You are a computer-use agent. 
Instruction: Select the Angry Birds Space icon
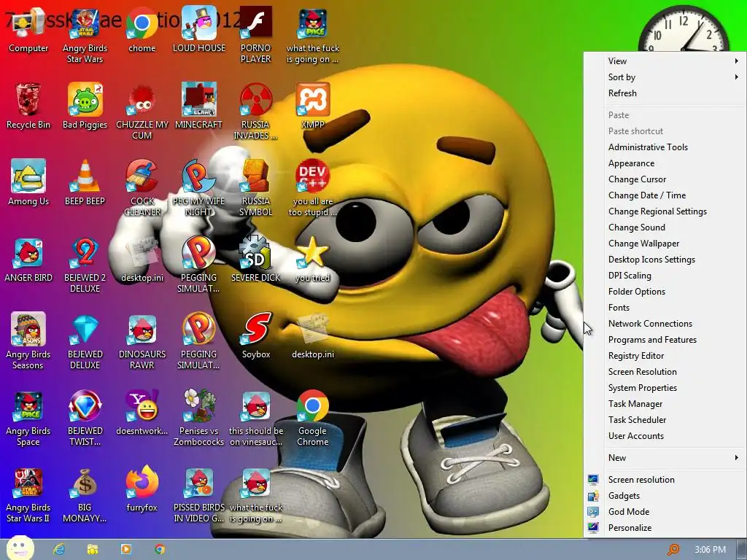coord(28,419)
